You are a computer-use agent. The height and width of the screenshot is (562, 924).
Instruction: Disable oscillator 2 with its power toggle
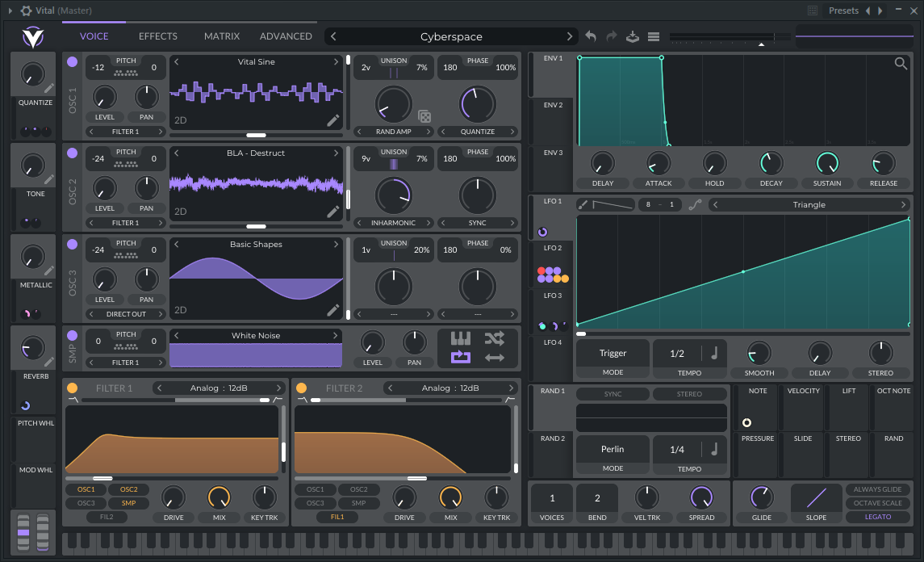[x=73, y=153]
